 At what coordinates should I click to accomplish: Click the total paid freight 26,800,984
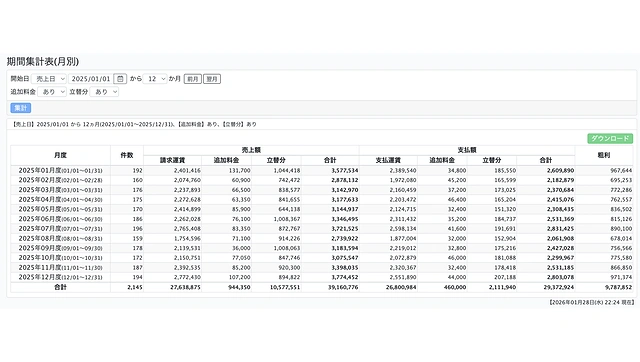tap(401, 287)
